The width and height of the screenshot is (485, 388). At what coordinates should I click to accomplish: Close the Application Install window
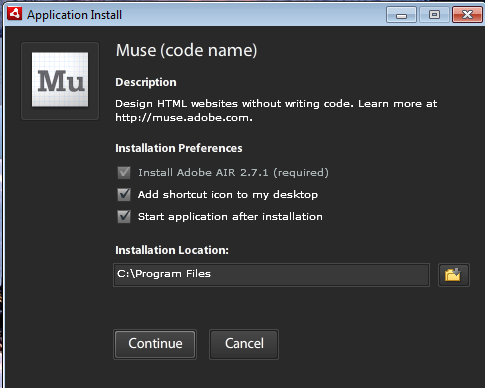pos(467,15)
